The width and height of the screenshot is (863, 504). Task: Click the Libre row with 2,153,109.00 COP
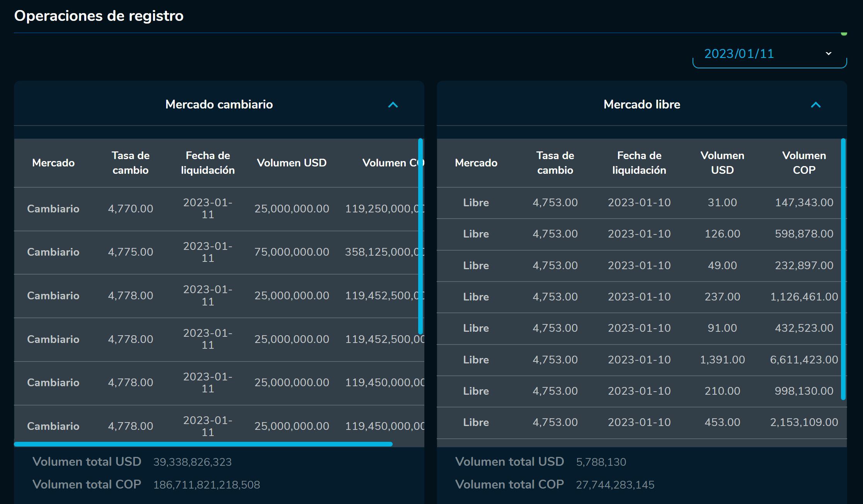[804, 422]
